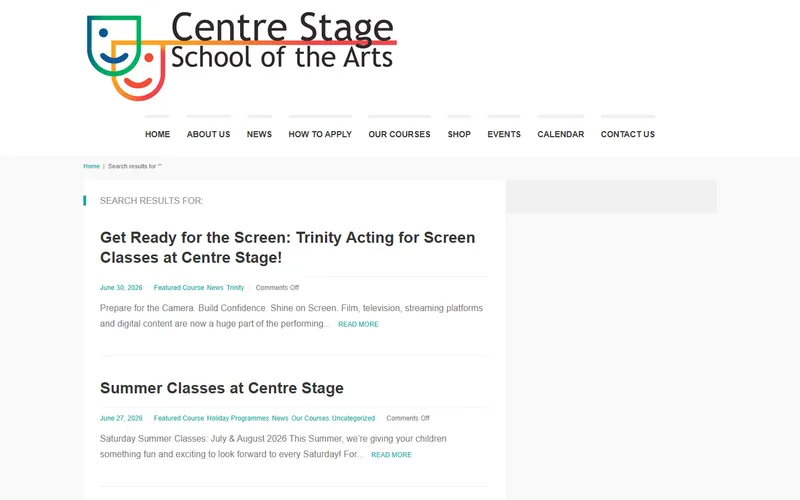
Task: Open Featured Course category on the Summer Classes post
Action: [179, 418]
